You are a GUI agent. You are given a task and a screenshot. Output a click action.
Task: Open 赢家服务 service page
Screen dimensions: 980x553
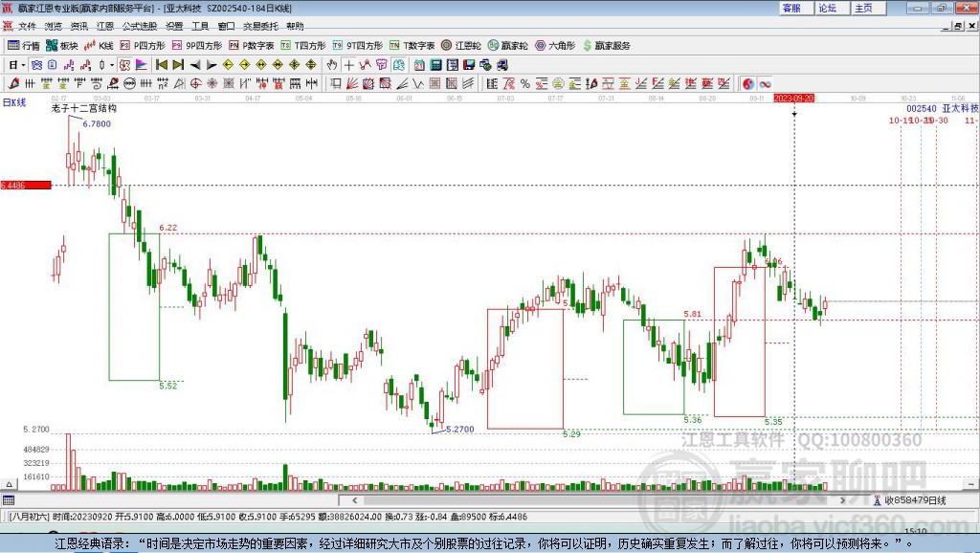tap(606, 46)
